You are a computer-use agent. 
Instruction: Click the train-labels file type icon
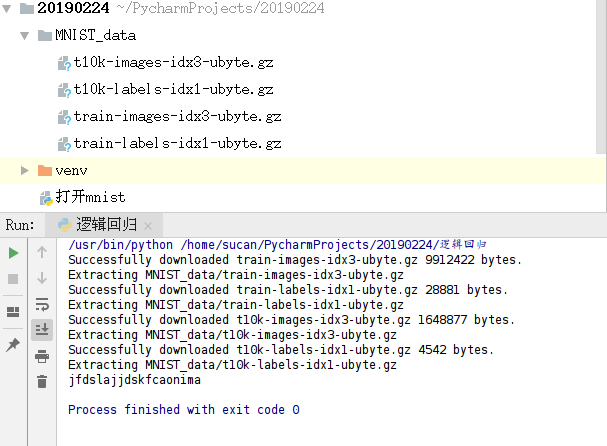click(64, 145)
